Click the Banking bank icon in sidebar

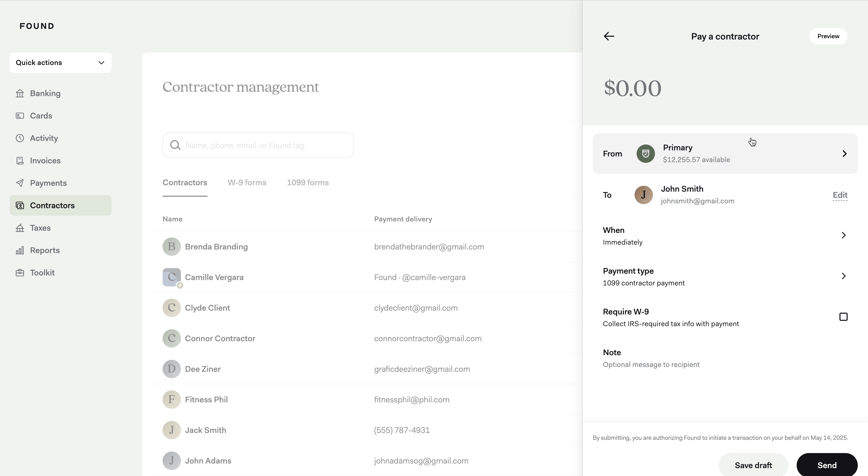[x=20, y=93]
